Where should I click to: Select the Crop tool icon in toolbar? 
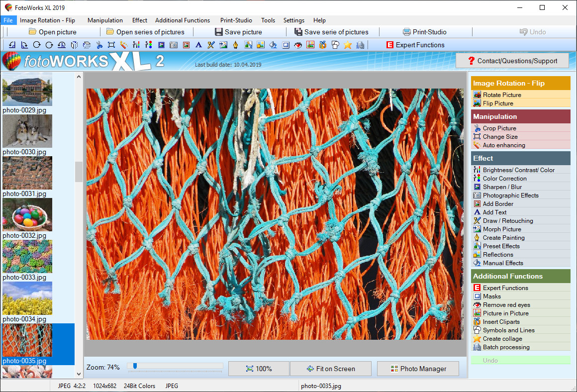pos(110,45)
